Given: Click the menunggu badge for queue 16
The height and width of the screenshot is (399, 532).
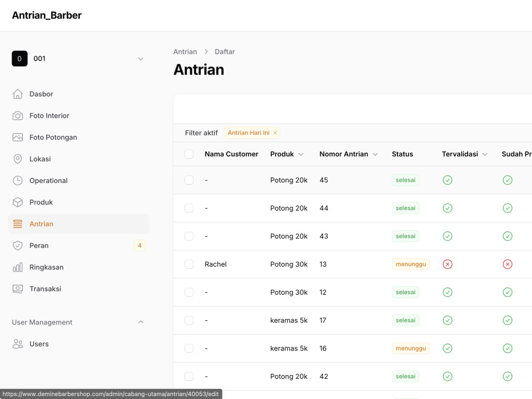Looking at the screenshot, I should coord(411,348).
